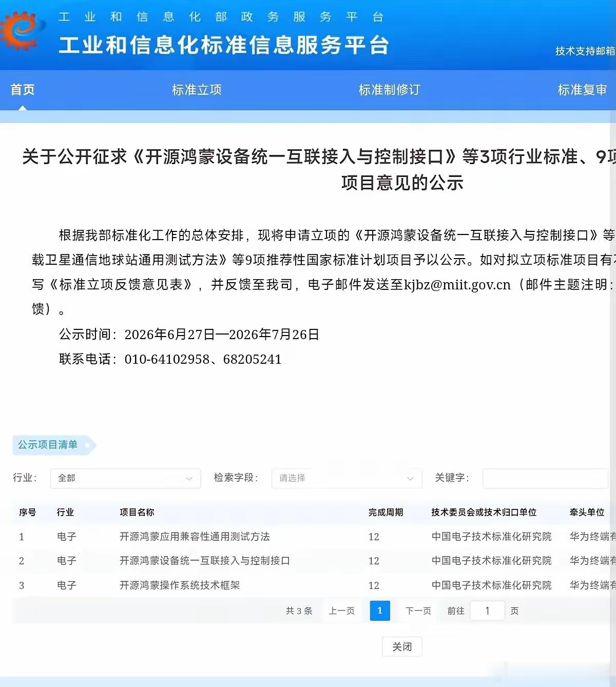Focus the 关键字 input field

(545, 478)
